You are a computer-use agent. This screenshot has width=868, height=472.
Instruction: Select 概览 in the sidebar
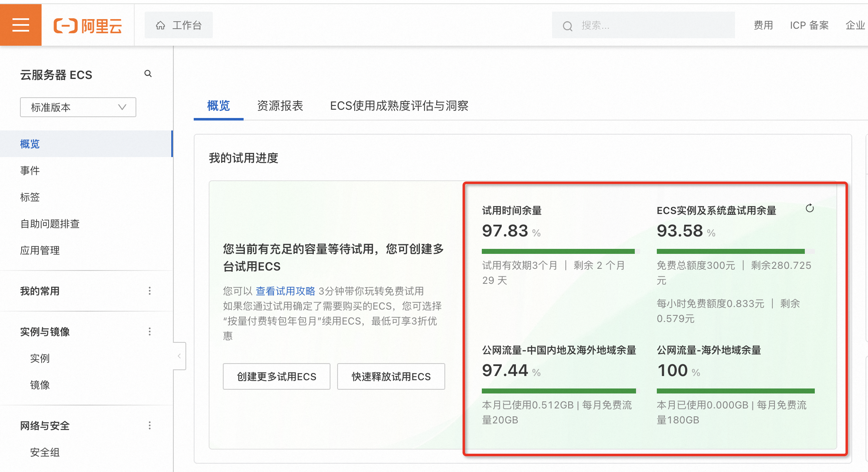click(86, 144)
